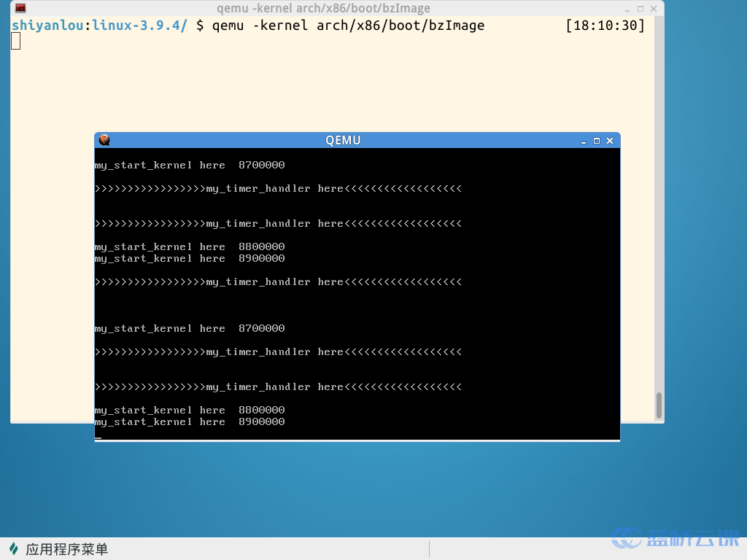Click the QEMU title bar text

pos(343,140)
